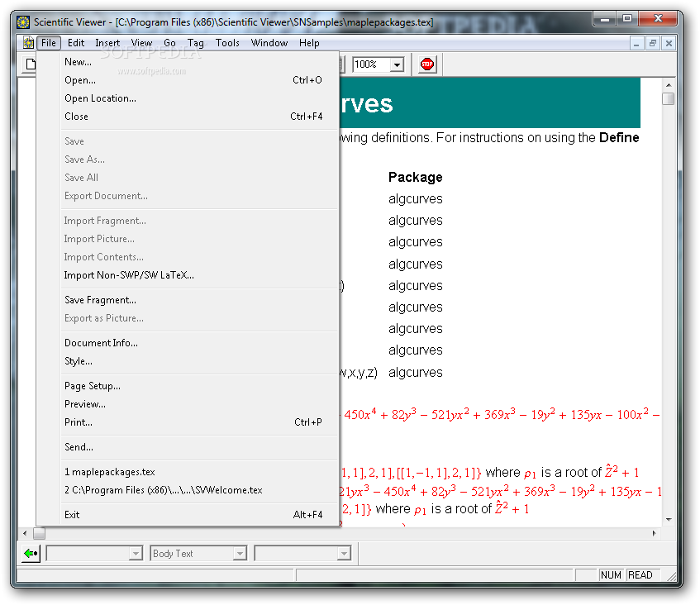Open the Insert menu
Screen dimensions: 700x605
pos(107,43)
